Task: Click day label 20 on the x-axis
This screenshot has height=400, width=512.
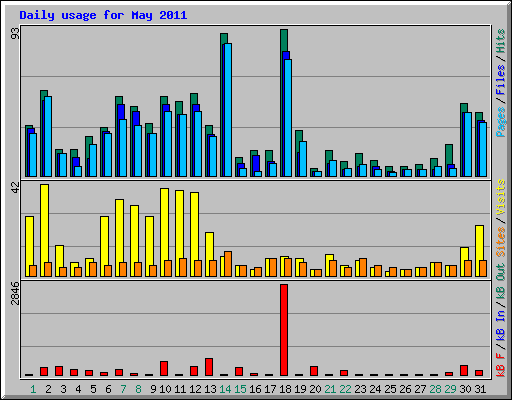Action: tap(315, 389)
